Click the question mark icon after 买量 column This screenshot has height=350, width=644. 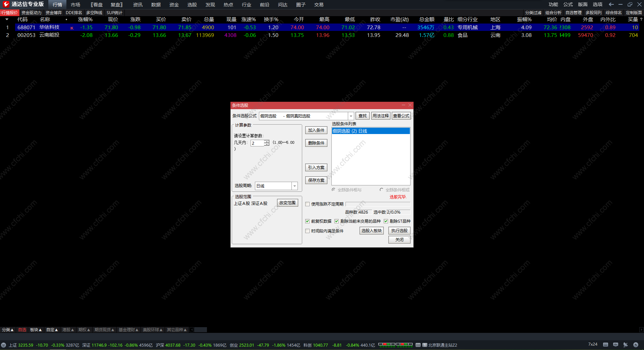[641, 19]
